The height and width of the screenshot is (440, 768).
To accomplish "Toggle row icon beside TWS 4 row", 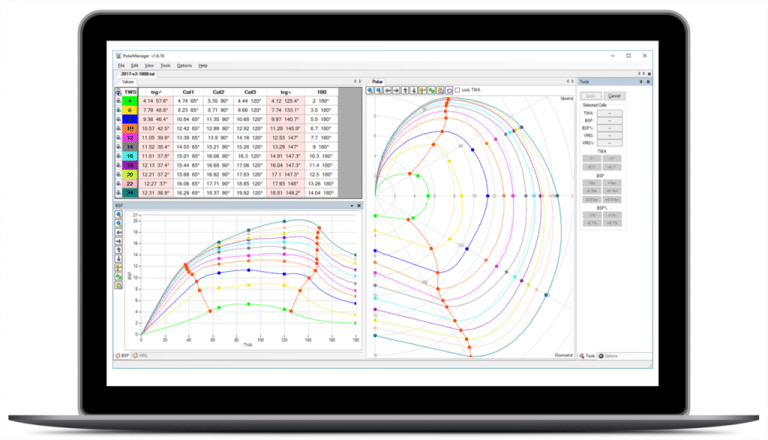I will 119,101.
